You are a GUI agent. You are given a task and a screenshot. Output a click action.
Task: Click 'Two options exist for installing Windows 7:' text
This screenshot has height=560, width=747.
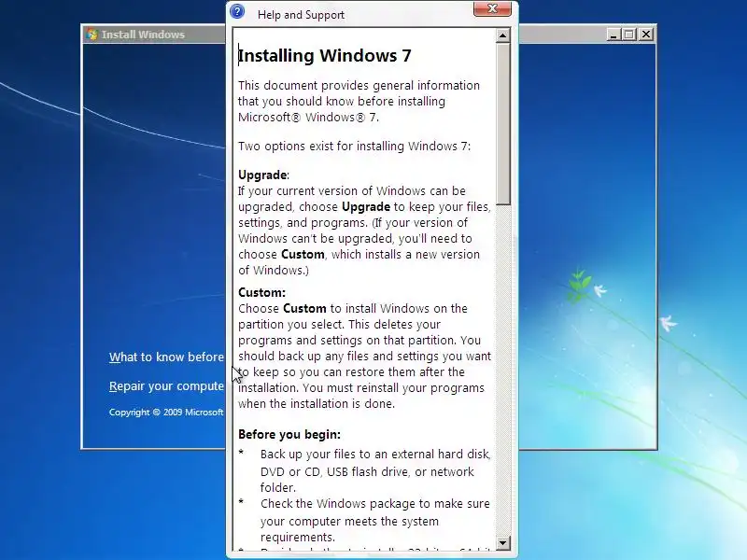(354, 146)
